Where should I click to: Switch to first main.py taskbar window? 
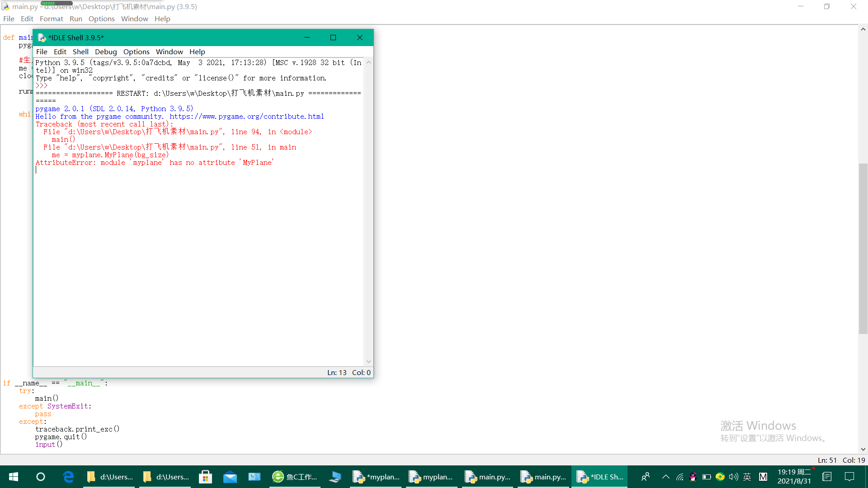pyautogui.click(x=487, y=477)
